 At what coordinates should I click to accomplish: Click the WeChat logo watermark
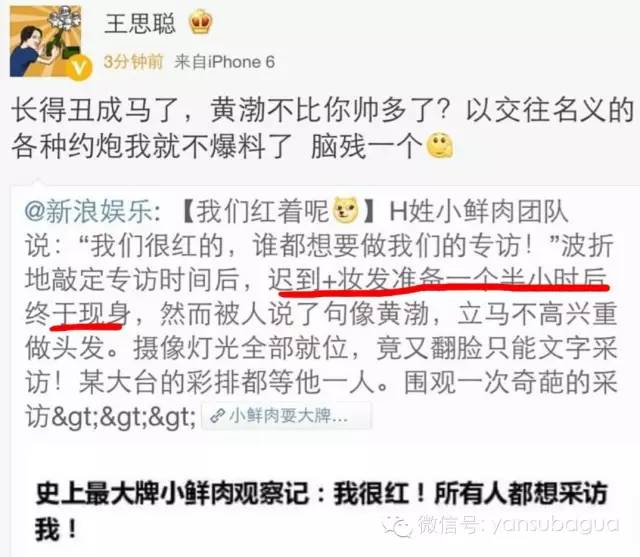tap(397, 526)
